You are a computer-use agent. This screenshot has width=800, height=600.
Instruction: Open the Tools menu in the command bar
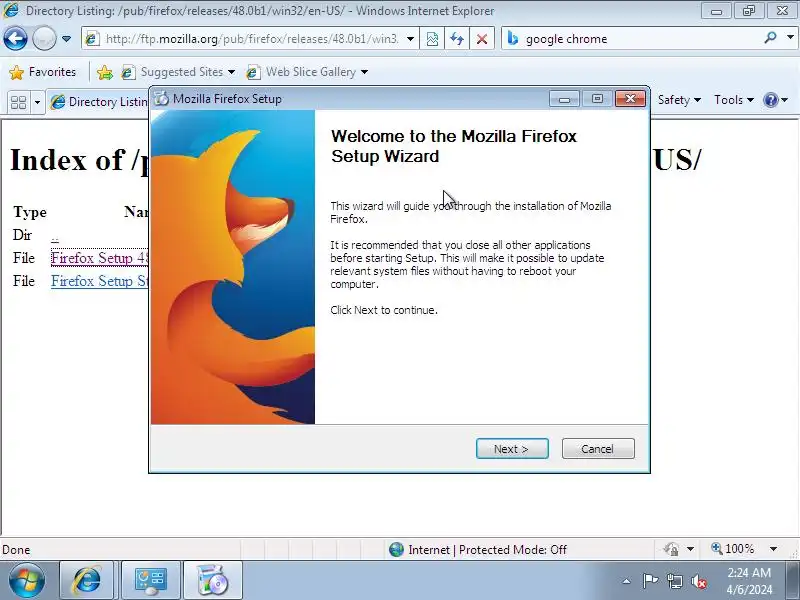pos(734,100)
